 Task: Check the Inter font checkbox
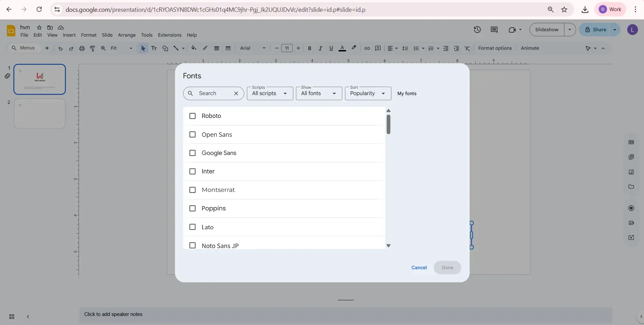192,171
